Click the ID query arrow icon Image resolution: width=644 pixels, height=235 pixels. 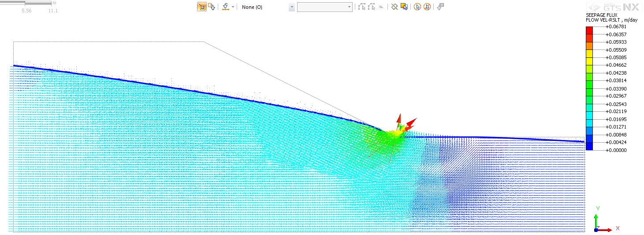click(440, 7)
